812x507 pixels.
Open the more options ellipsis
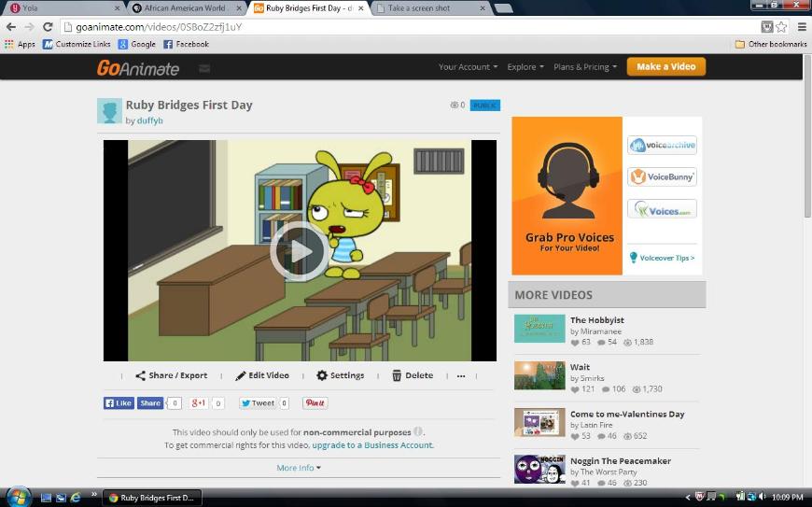pyautogui.click(x=461, y=376)
